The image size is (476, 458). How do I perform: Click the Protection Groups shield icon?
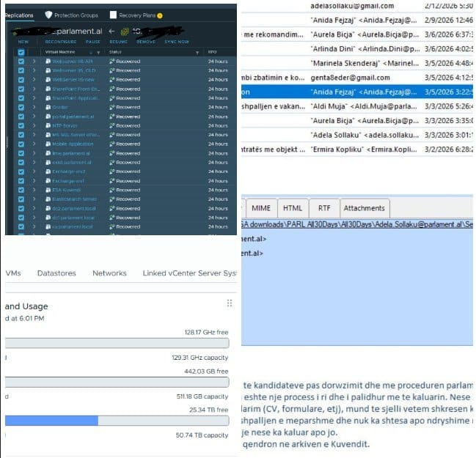48,15
